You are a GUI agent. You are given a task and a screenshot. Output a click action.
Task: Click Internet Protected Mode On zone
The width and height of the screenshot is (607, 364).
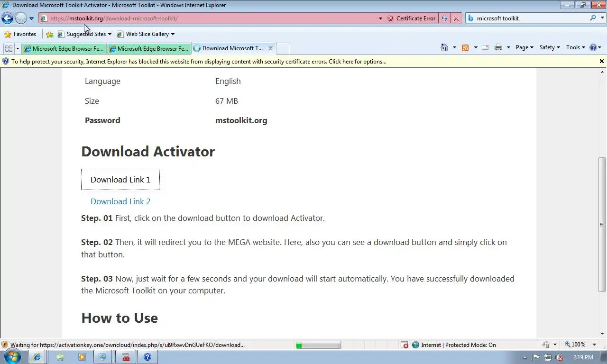point(453,345)
